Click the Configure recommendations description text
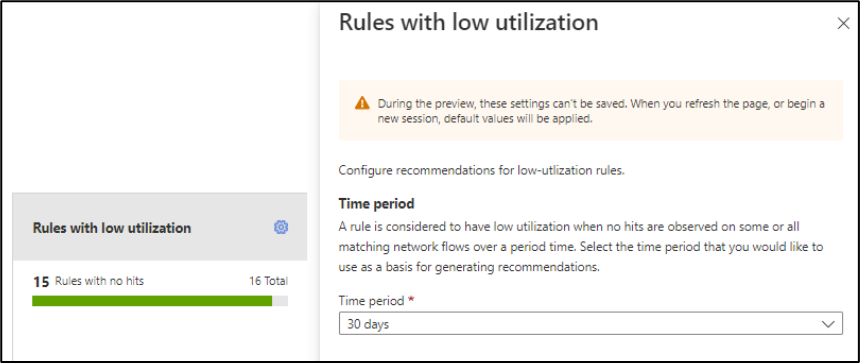860x363 pixels. pyautogui.click(x=482, y=170)
